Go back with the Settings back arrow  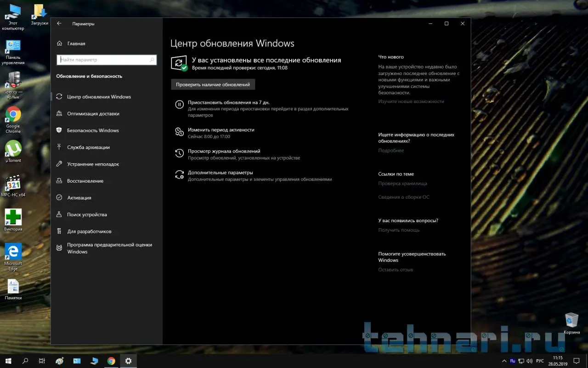tap(59, 23)
